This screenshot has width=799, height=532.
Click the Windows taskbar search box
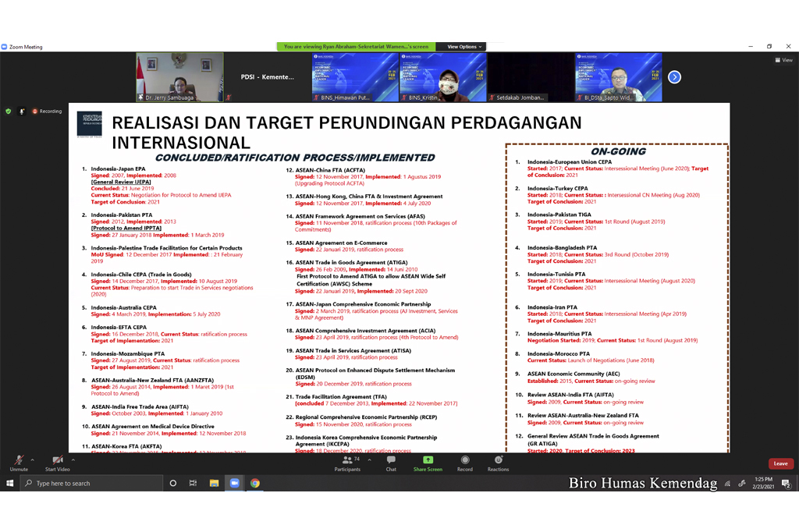pos(92,483)
